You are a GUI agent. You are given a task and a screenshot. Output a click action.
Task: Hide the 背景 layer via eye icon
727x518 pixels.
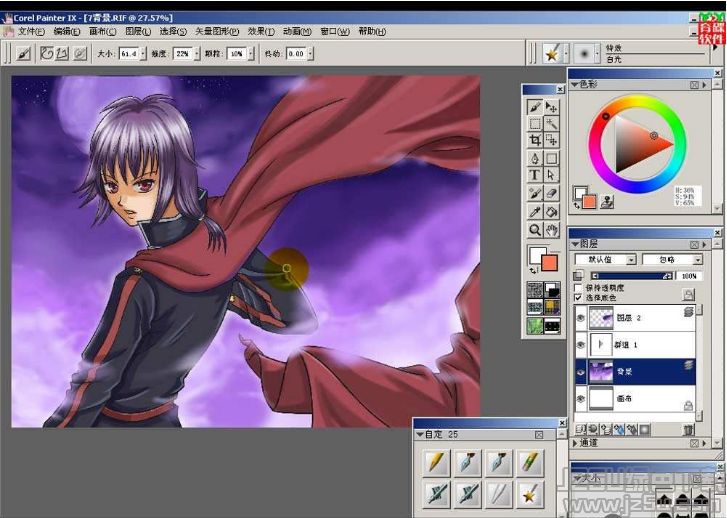pos(580,372)
